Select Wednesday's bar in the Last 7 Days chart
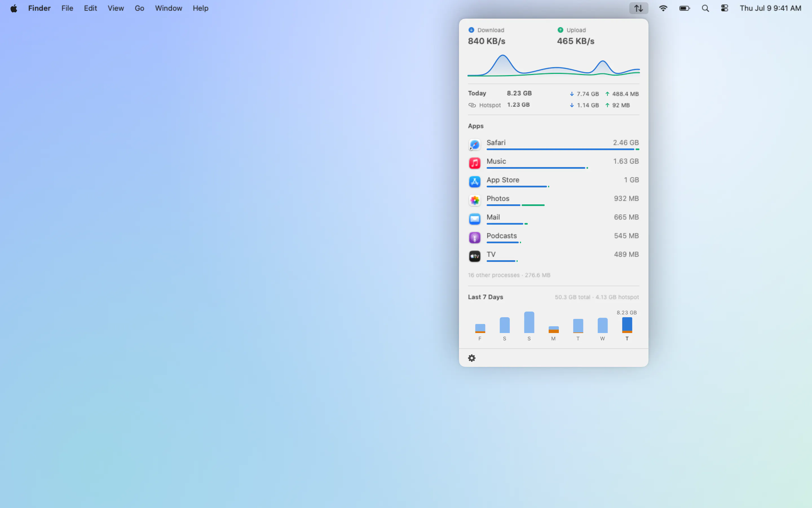The width and height of the screenshot is (812, 508). 602,325
